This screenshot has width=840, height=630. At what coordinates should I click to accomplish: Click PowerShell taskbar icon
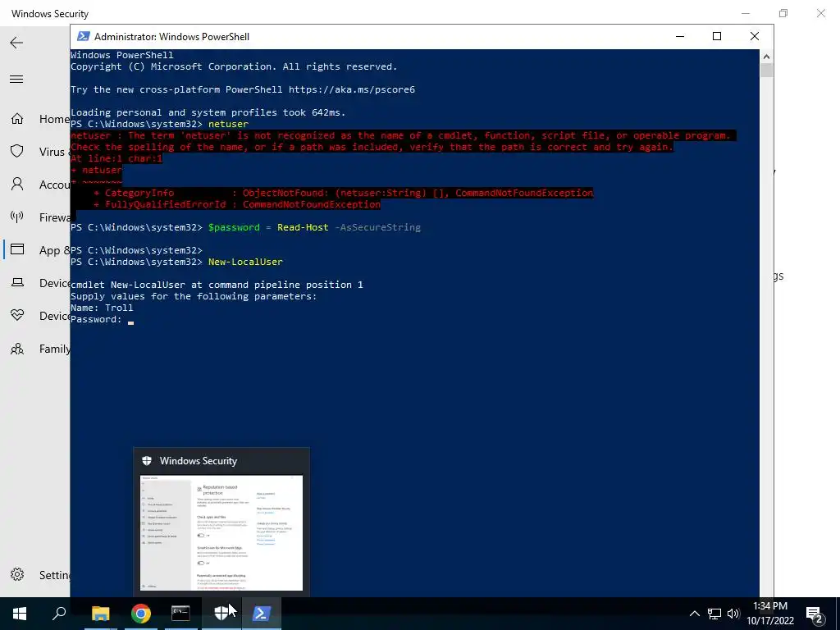point(262,614)
